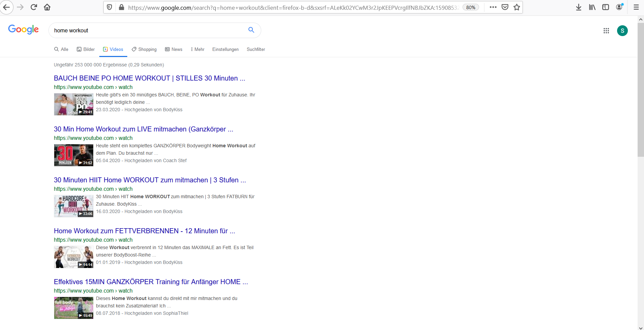Open Effektives 15MIN GANZKÖRPER Training result
The image size is (644, 330).
pos(151,282)
